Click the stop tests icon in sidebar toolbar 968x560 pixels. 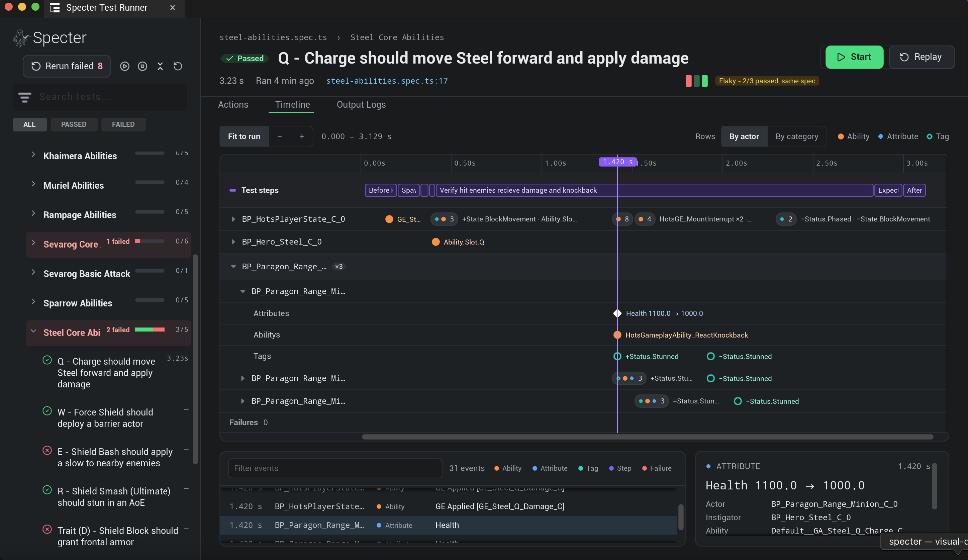coord(142,66)
